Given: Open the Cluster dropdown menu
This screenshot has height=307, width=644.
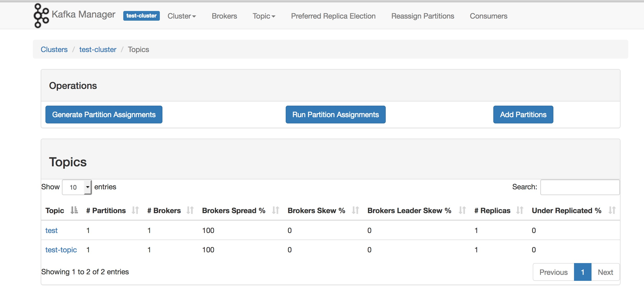Looking at the screenshot, I should click(182, 16).
